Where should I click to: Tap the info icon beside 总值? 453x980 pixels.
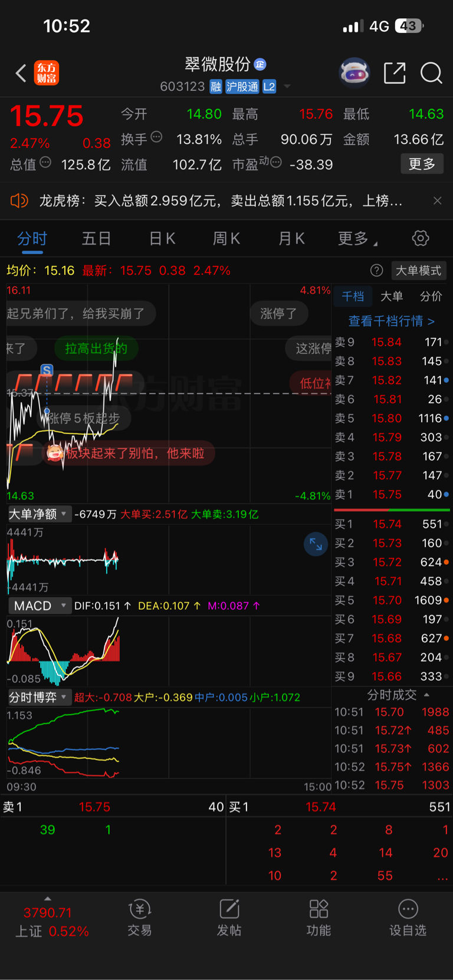45,163
